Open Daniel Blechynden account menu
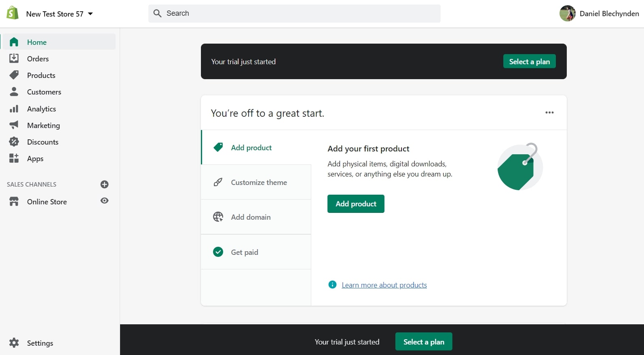The image size is (644, 355). 599,13
